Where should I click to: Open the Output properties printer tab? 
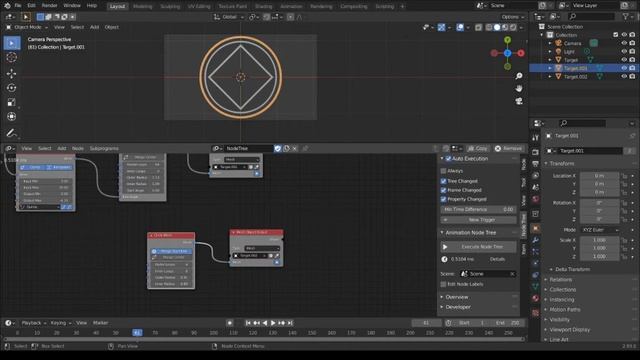(x=536, y=164)
